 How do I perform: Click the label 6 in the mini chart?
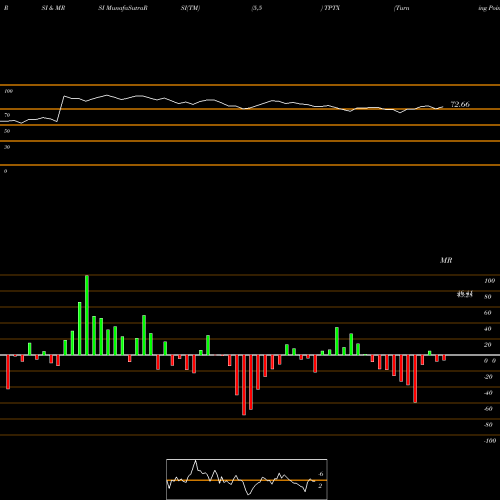321,474
